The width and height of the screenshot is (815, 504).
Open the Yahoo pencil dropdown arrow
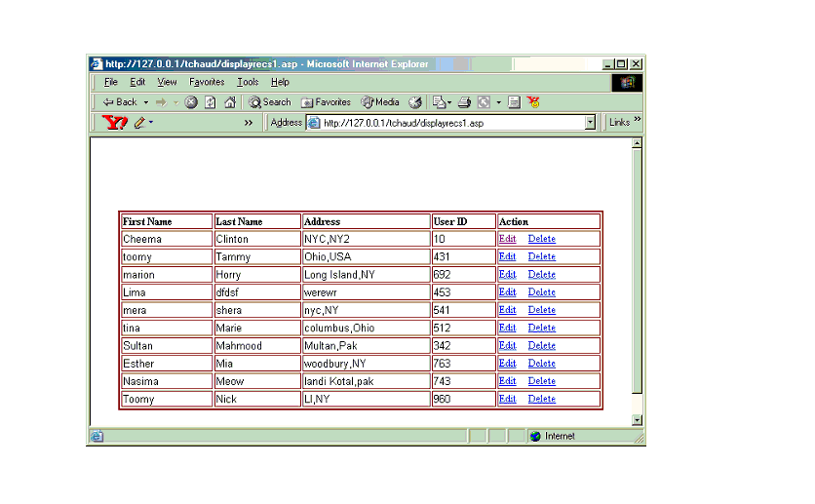tap(151, 123)
